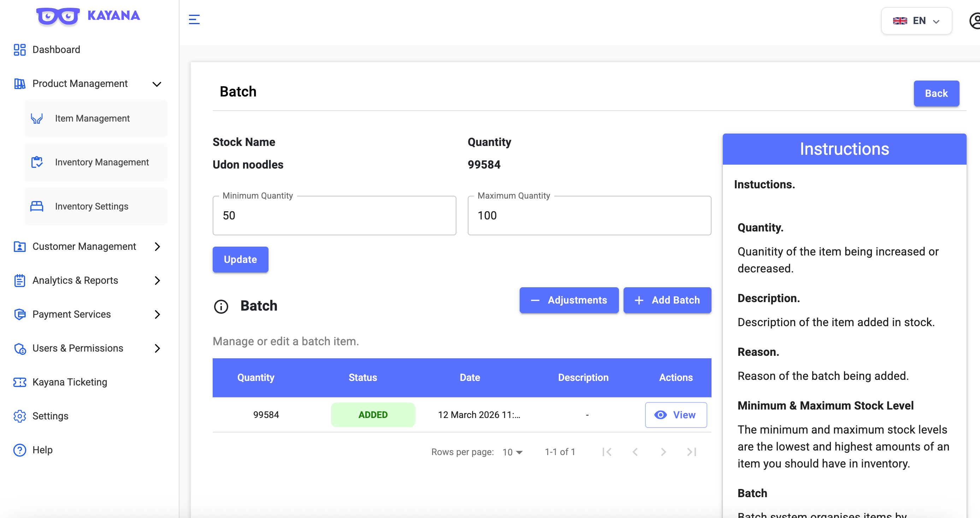Screen dimensions: 980x518
Task: Click the Kayana Ticketing ticket icon
Action: point(20,382)
